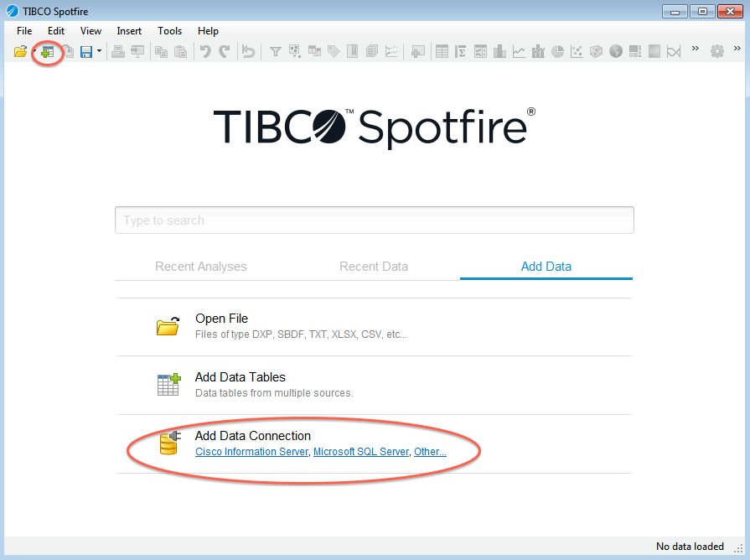Open the Tools menu
This screenshot has width=750, height=560.
point(169,31)
